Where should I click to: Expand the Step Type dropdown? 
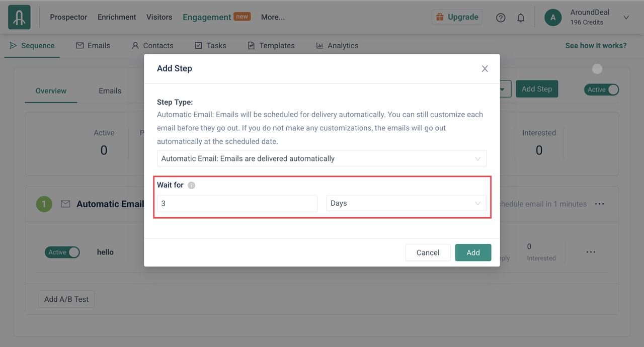pos(321,158)
